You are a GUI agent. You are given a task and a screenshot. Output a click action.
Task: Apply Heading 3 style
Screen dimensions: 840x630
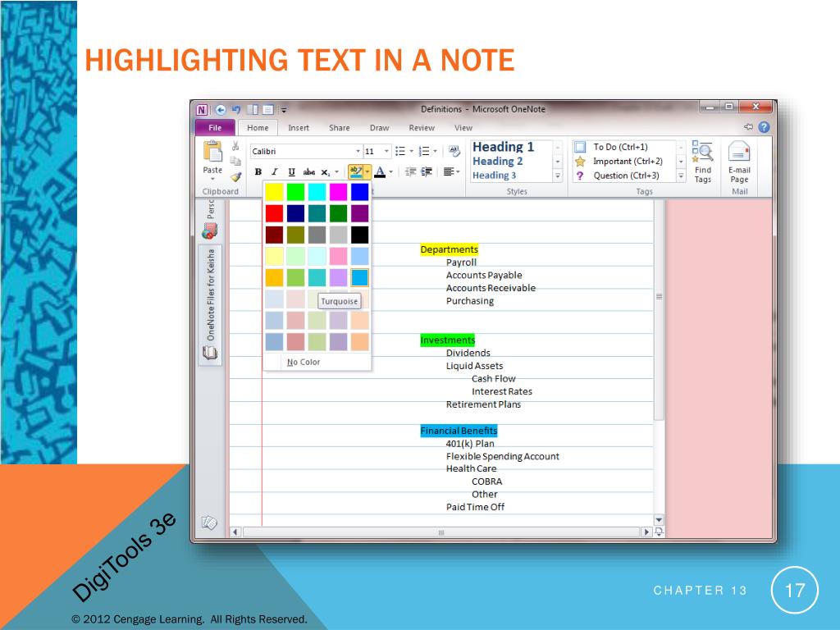pos(494,176)
